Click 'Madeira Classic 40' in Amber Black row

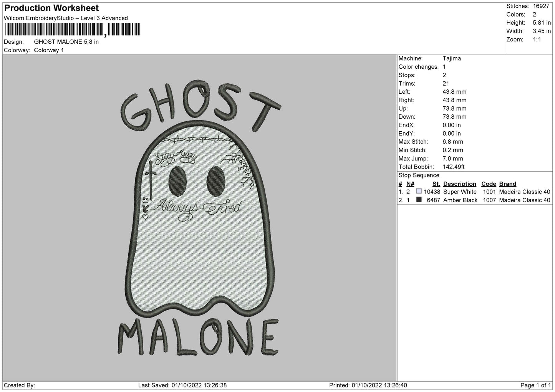pos(525,200)
